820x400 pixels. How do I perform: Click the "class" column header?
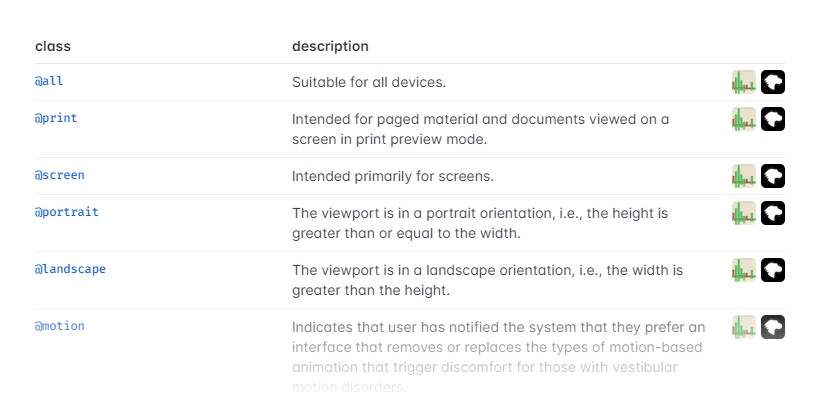point(53,46)
